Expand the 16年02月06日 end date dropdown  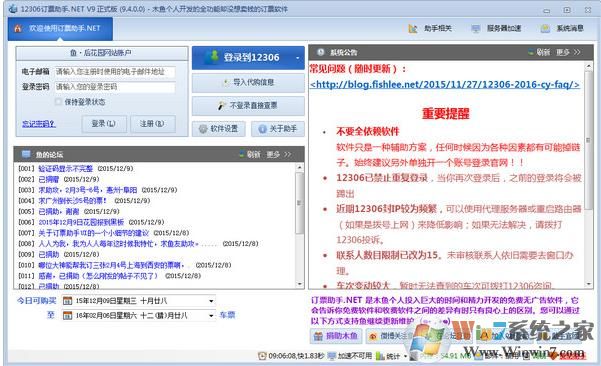point(211,315)
